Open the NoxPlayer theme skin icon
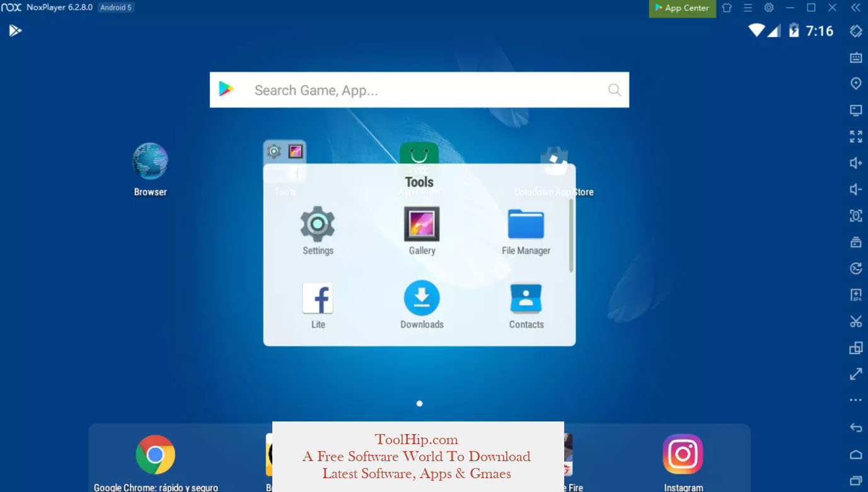This screenshot has height=492, width=868. click(727, 8)
